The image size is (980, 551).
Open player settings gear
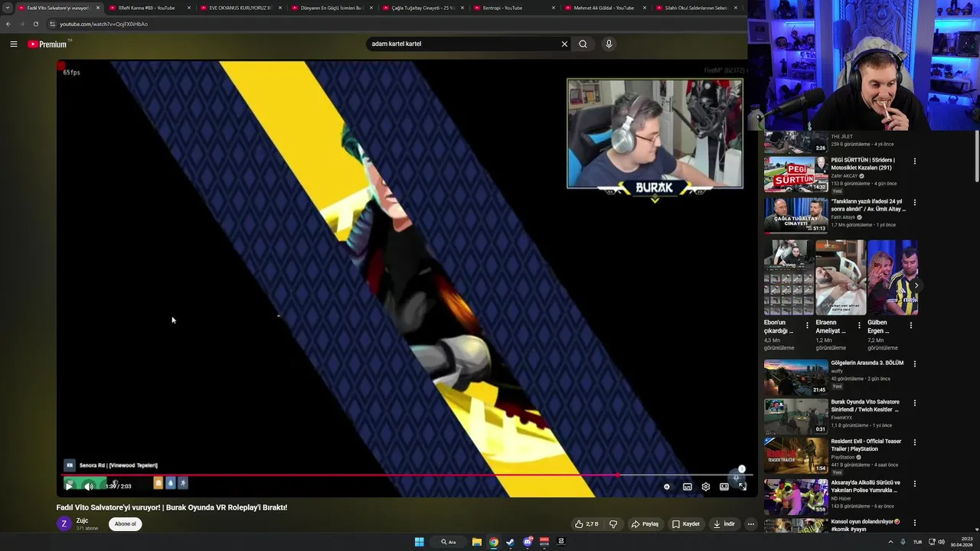coord(706,487)
